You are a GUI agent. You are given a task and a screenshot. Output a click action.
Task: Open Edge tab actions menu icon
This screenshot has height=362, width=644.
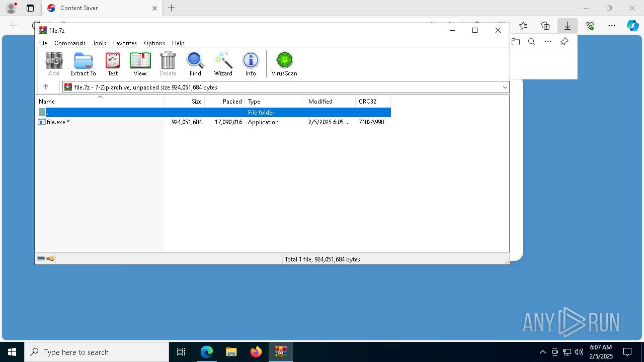30,8
